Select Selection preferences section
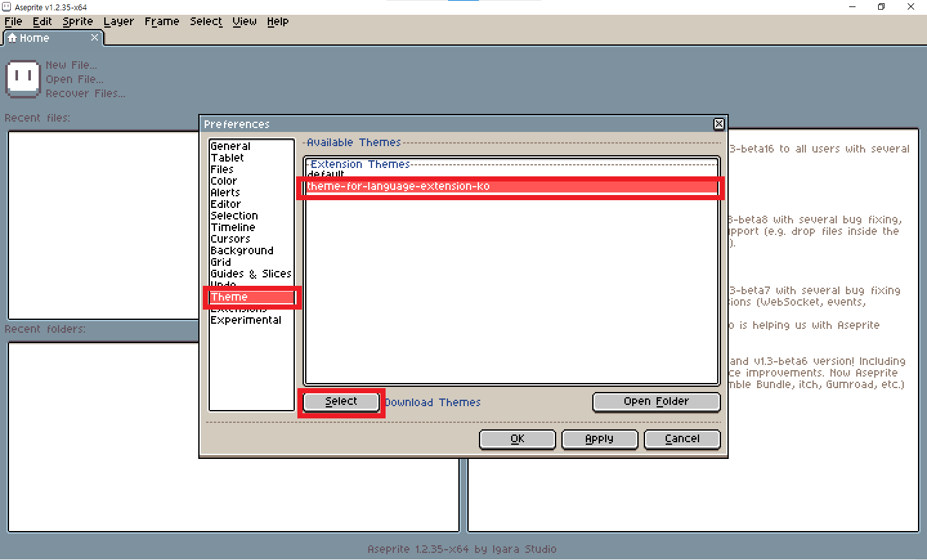Screen dimensions: 927x560 252,216
